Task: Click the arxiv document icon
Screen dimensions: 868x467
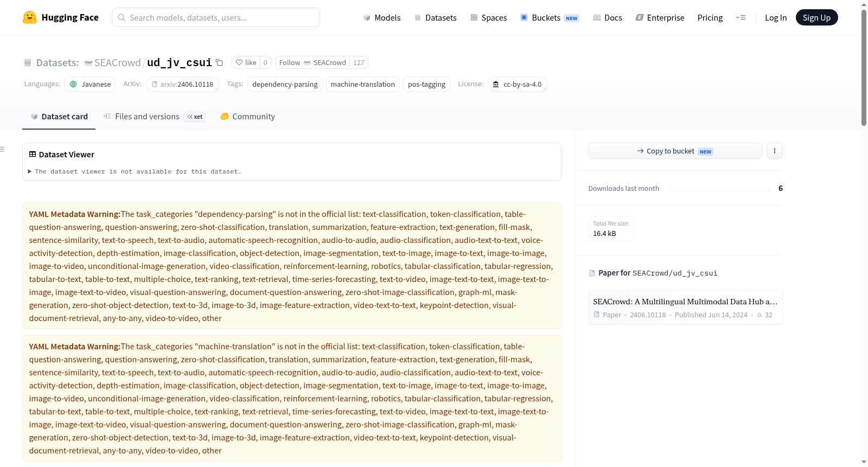Action: 155,84
